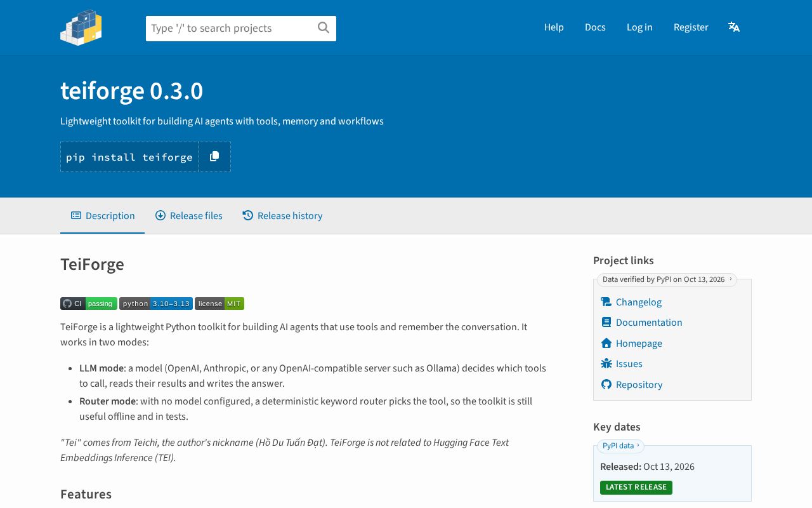Image resolution: width=812 pixels, height=508 pixels.
Task: Click the TeiForge description heading
Action: [x=92, y=264]
